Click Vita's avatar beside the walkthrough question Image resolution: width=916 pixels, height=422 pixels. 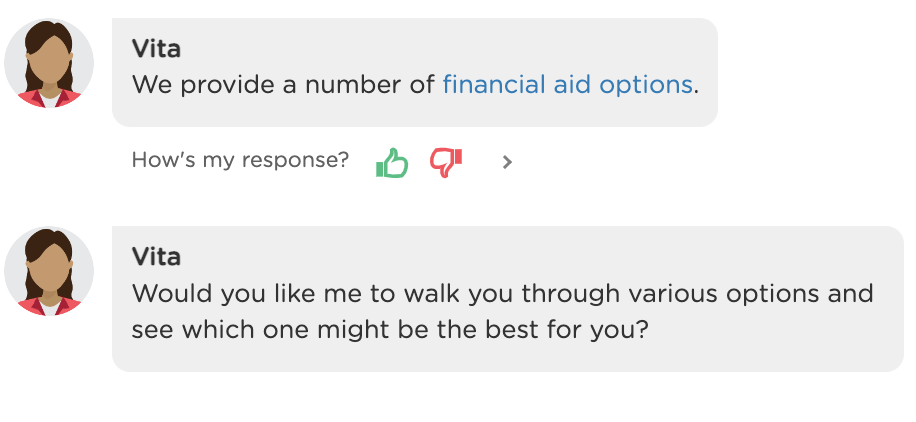[49, 271]
